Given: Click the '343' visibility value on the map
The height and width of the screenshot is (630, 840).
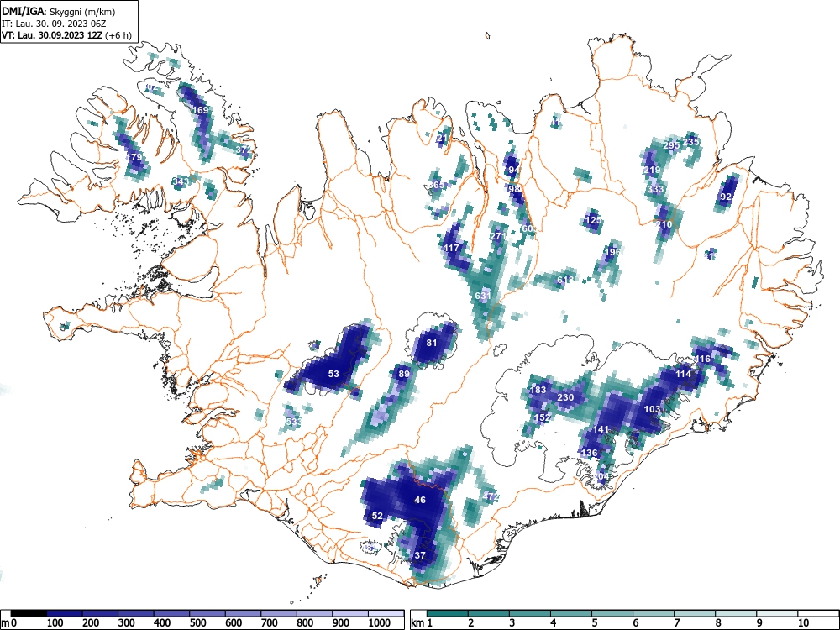Looking at the screenshot, I should click(181, 181).
